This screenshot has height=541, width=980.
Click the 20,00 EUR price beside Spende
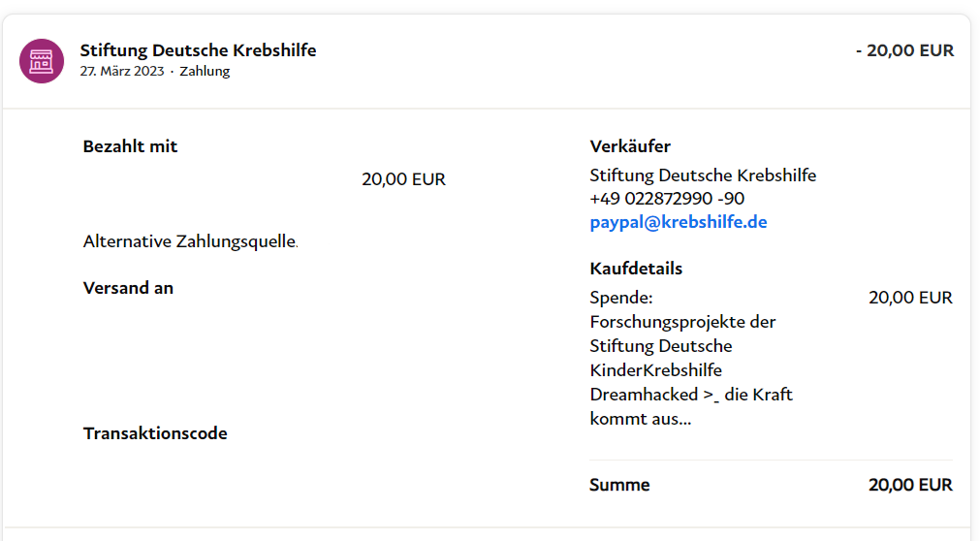pyautogui.click(x=910, y=298)
